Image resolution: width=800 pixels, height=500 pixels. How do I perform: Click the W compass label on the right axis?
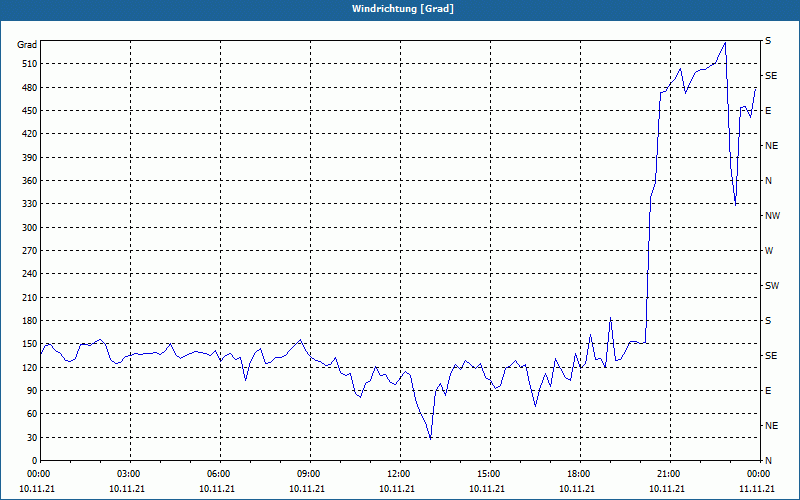(769, 251)
